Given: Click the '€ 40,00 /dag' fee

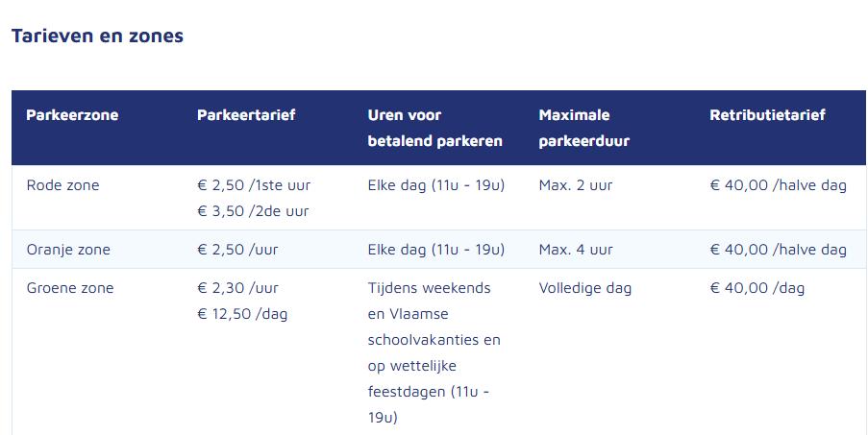Looking at the screenshot, I should [756, 288].
